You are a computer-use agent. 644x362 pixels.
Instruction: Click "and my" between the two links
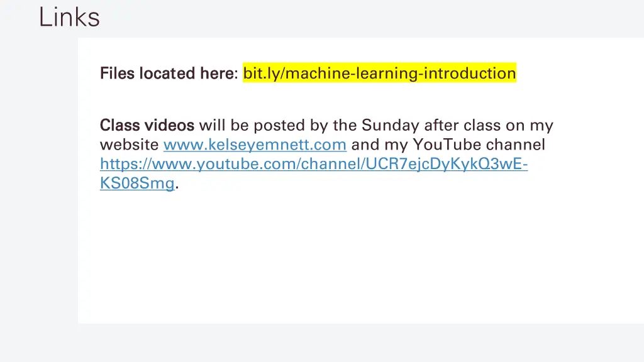[x=379, y=145]
